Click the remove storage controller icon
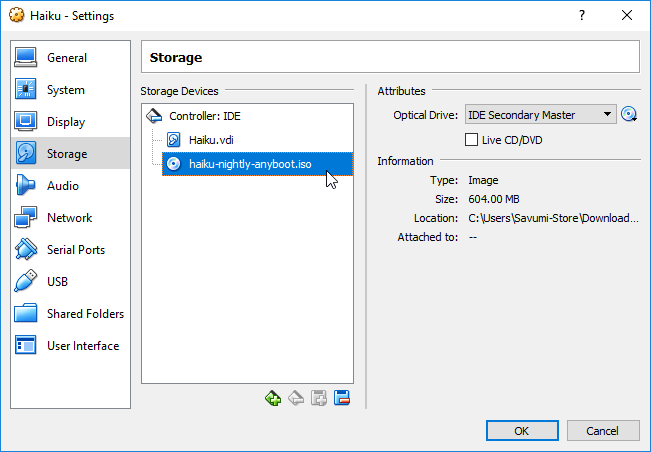The width and height of the screenshot is (651, 452). tap(296, 398)
